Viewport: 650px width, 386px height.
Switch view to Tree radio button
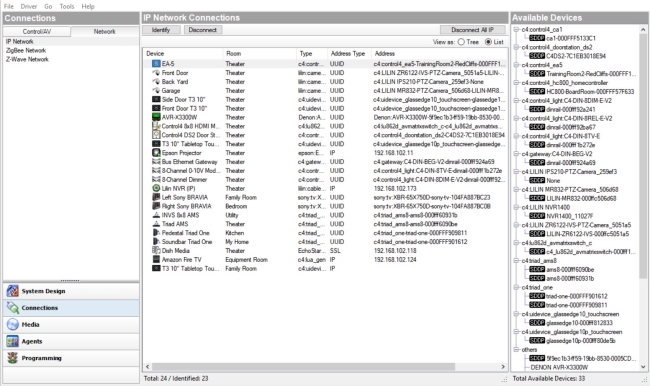pyautogui.click(x=461, y=42)
